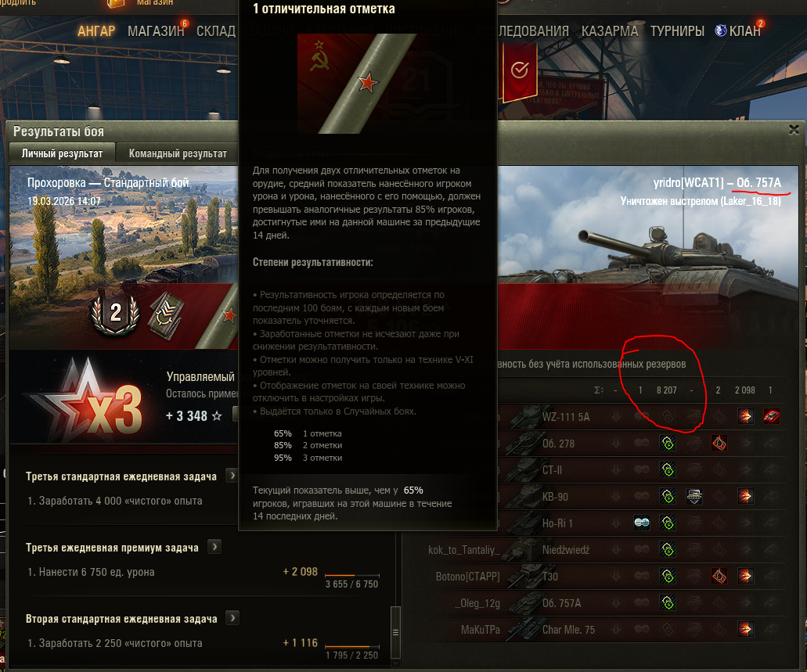The height and width of the screenshot is (672, 807).
Task: Click the 3 655 / 6 750 damage progress bar
Action: 352,575
